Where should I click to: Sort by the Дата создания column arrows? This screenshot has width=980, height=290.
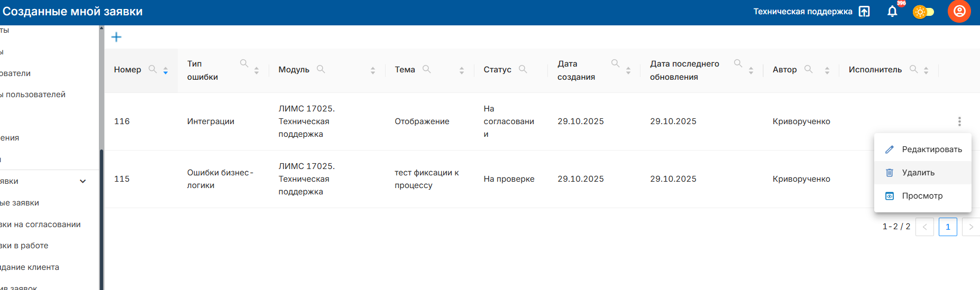tap(628, 70)
